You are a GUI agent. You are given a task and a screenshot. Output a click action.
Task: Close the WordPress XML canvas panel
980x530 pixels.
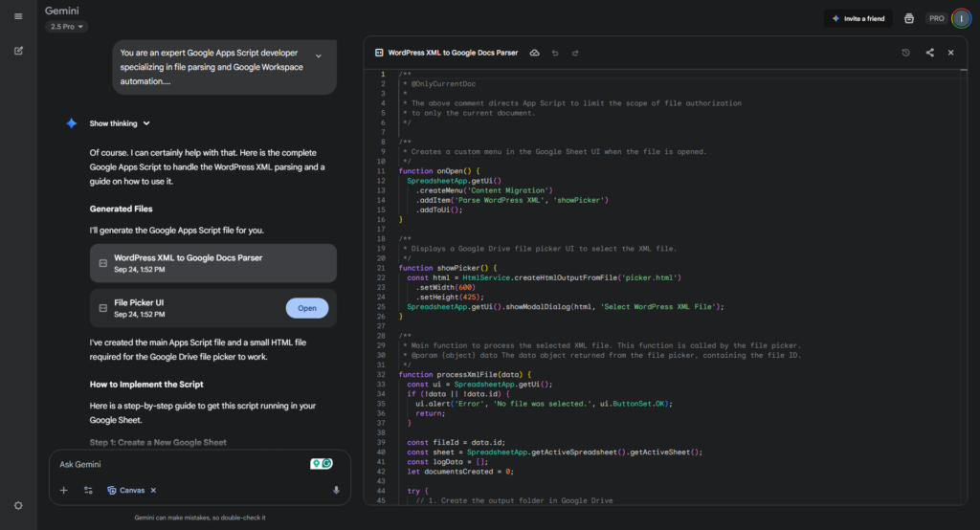tap(950, 53)
